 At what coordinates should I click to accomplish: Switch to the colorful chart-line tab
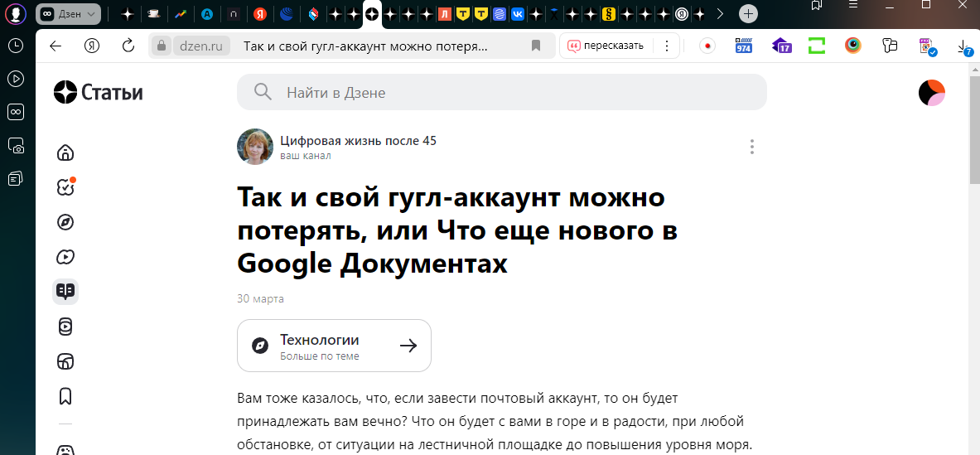pyautogui.click(x=180, y=14)
